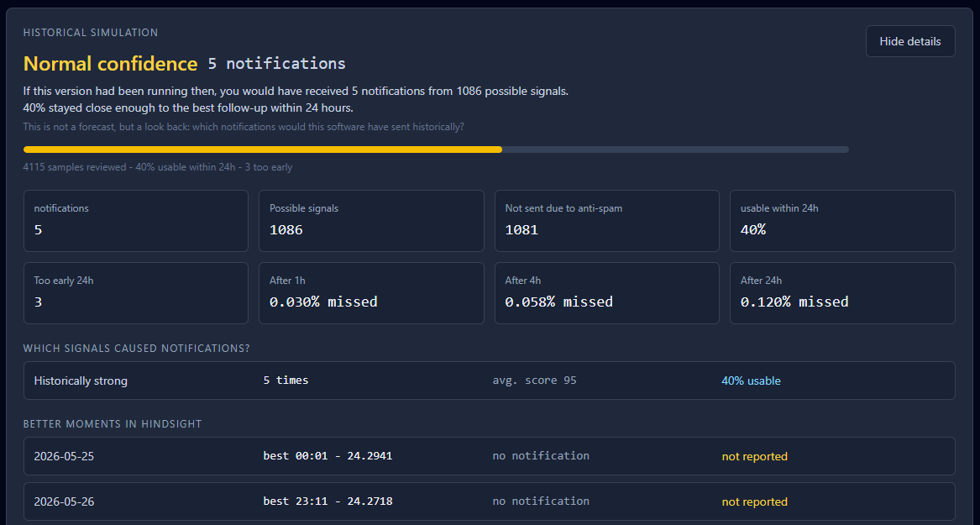Click the 'WHICH SIGNALS CAUSED NOTIFICATIONS?' heading
This screenshot has width=980, height=525.
click(136, 348)
